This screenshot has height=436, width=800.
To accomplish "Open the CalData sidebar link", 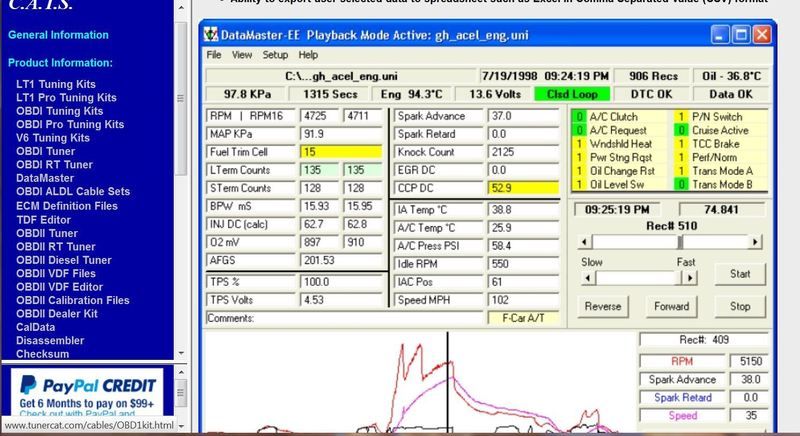I will point(35,327).
